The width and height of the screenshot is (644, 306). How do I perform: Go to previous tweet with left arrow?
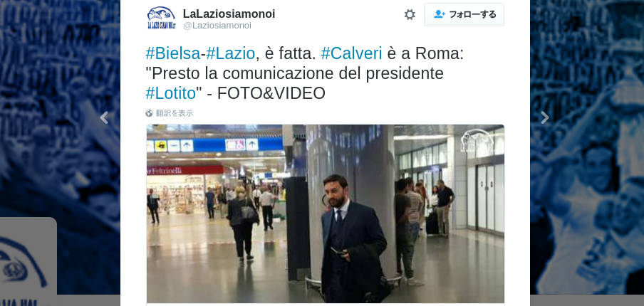point(104,117)
